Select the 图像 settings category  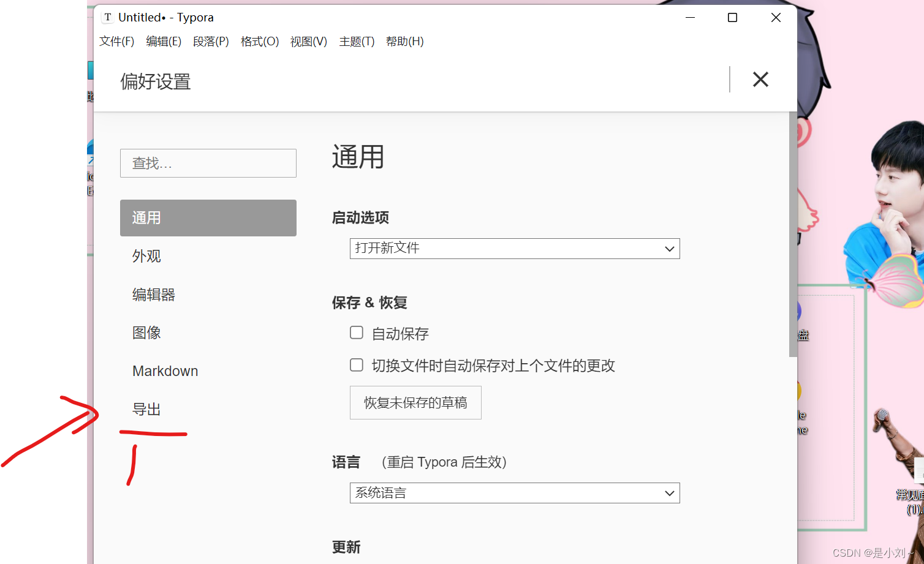click(146, 333)
